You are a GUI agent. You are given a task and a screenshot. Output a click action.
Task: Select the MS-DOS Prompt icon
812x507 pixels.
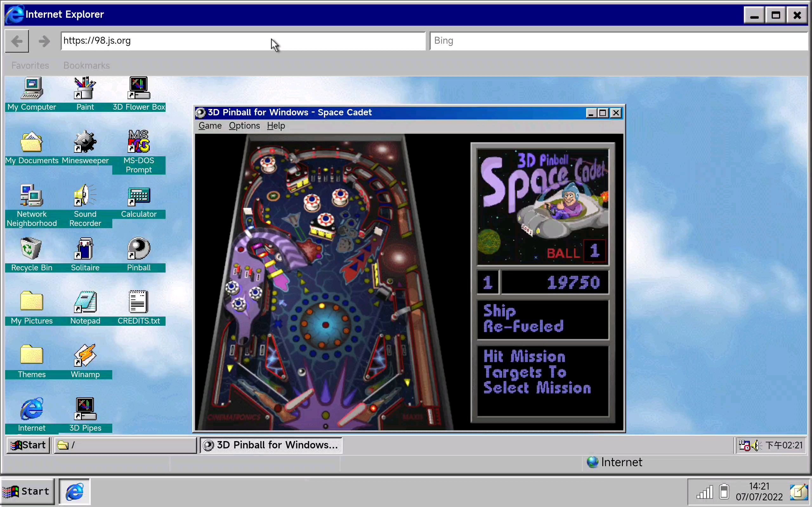(x=139, y=142)
